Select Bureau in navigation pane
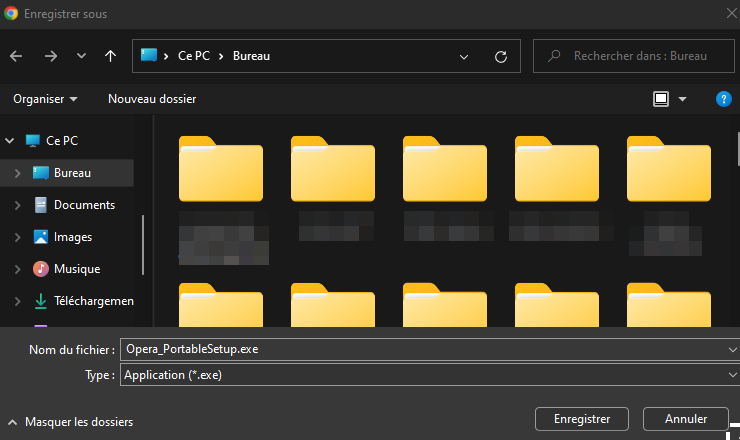The height and width of the screenshot is (440, 740). tap(72, 173)
